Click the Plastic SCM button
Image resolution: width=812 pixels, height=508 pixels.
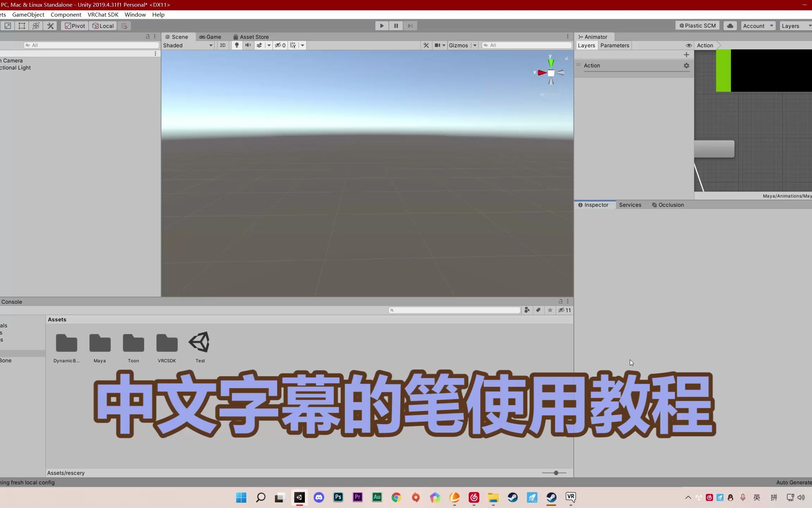pyautogui.click(x=697, y=26)
